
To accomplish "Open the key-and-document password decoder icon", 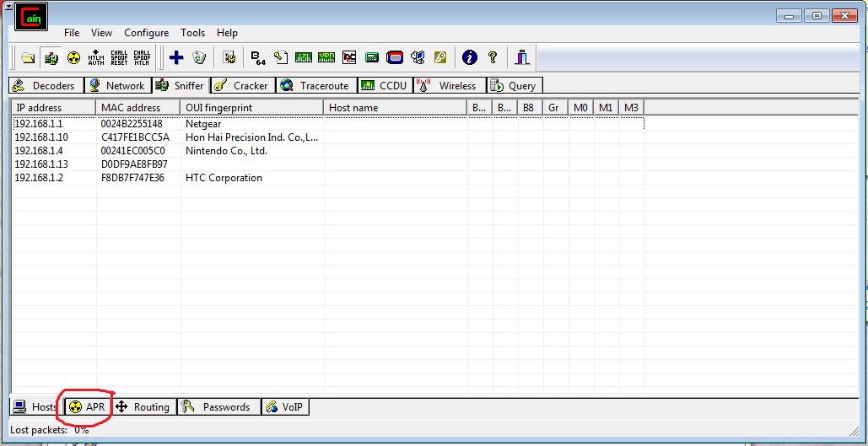I will [281, 57].
